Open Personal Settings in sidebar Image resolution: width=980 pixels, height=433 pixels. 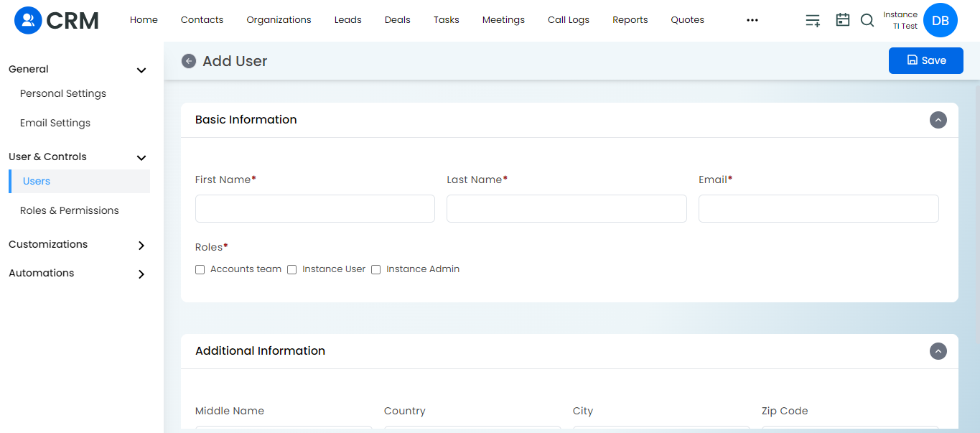pyautogui.click(x=63, y=93)
